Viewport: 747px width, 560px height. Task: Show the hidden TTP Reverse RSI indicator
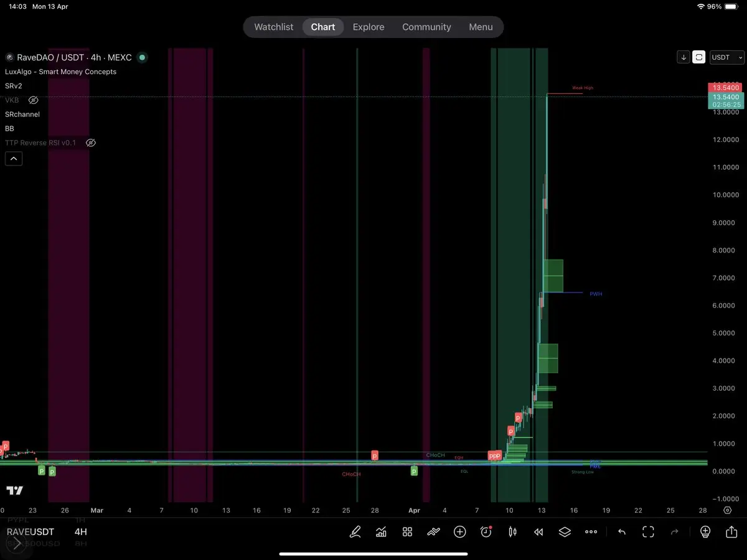[90, 143]
